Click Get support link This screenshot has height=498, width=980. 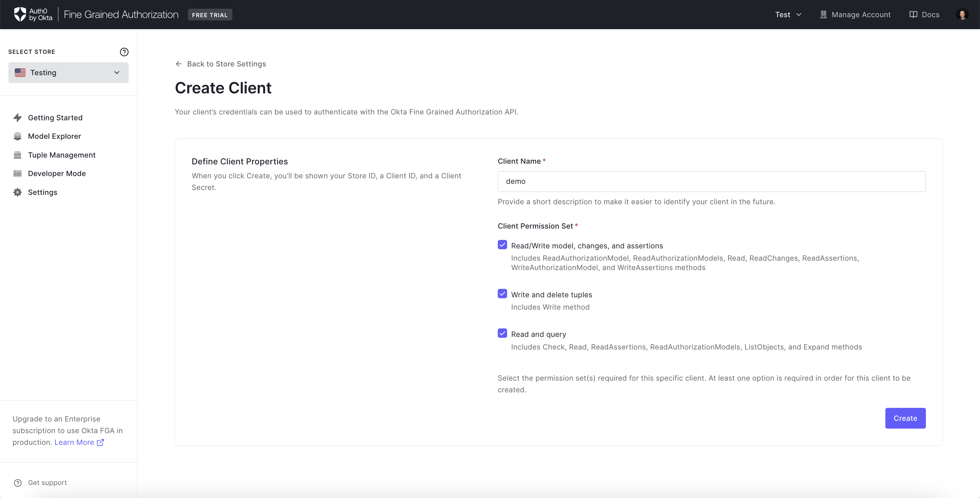point(47,483)
